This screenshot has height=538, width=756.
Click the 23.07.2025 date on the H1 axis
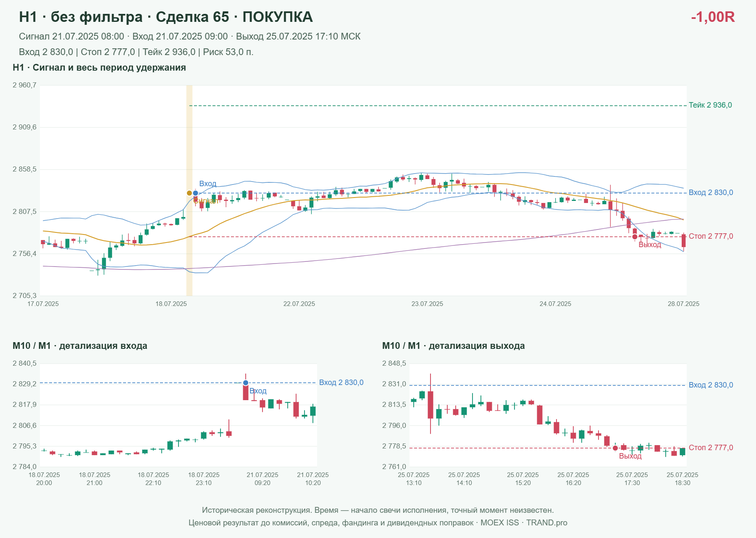pos(427,304)
